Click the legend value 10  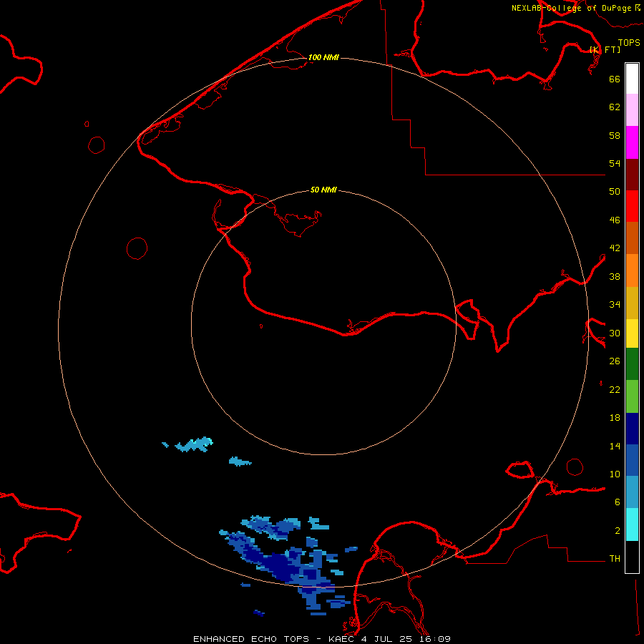615,474
